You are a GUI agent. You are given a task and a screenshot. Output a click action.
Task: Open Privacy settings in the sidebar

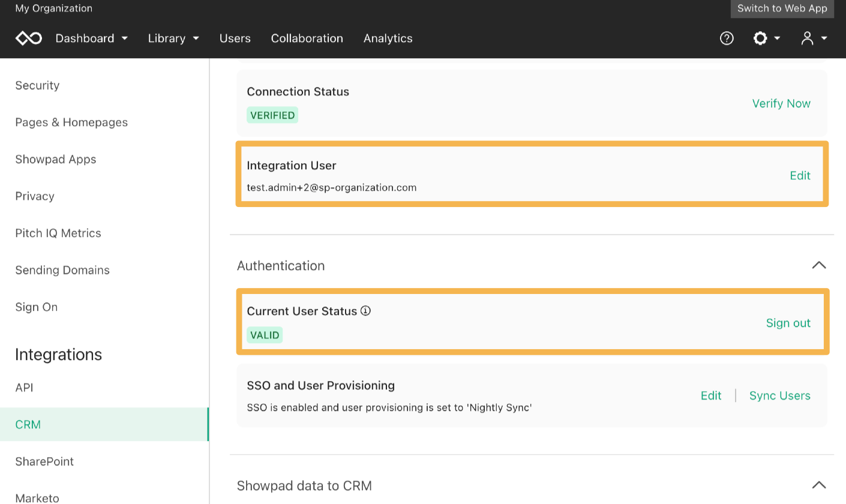click(35, 196)
